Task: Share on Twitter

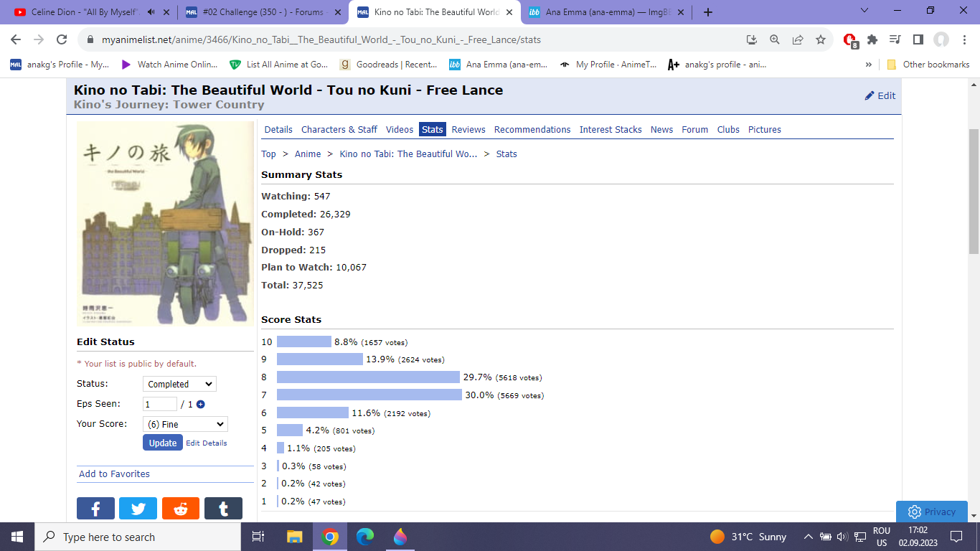Action: [x=138, y=509]
